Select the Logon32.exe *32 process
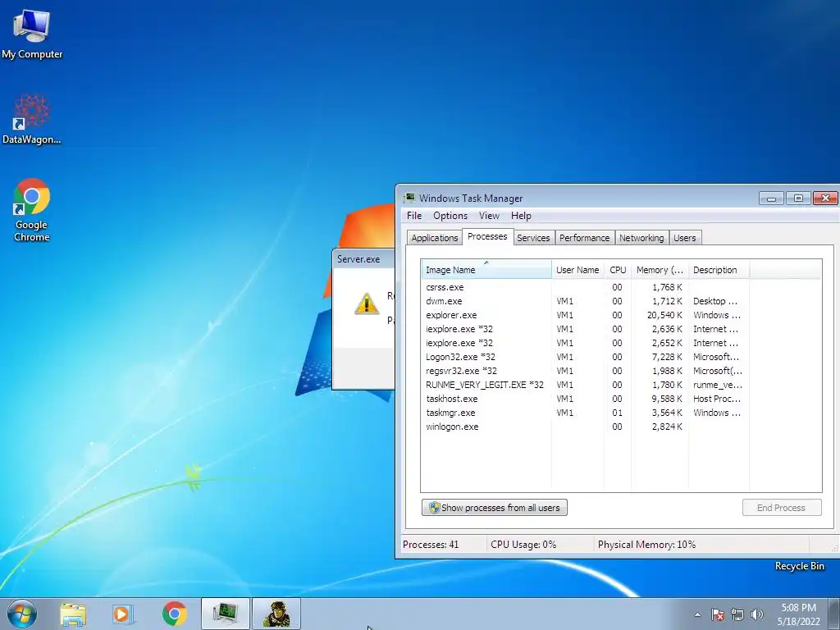 click(x=584, y=357)
